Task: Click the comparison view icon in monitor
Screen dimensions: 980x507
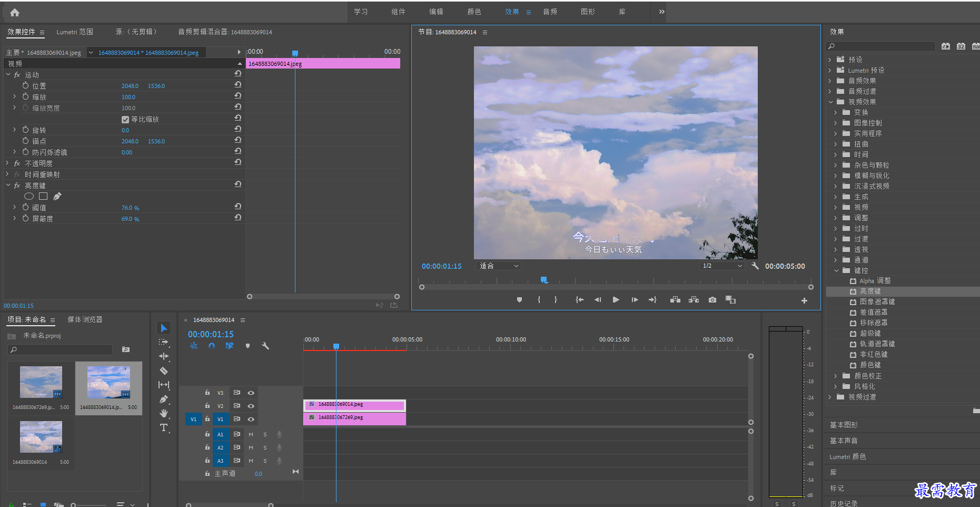Action: [x=730, y=300]
